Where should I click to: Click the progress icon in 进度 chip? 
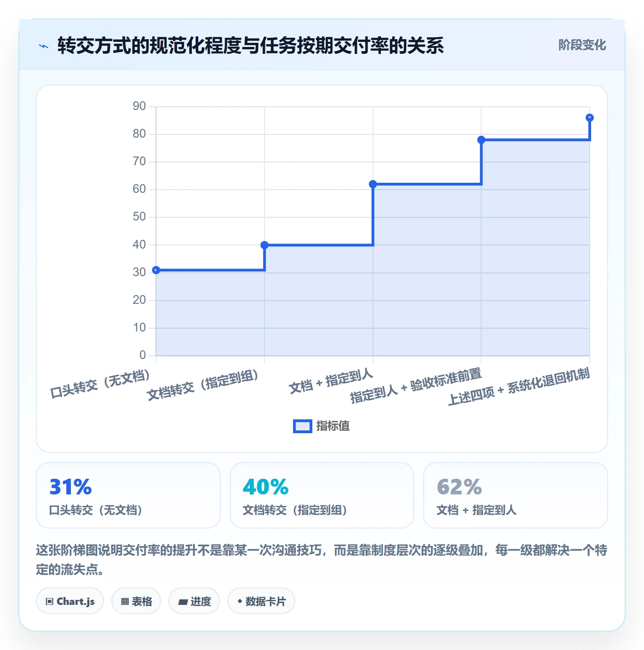tap(183, 602)
